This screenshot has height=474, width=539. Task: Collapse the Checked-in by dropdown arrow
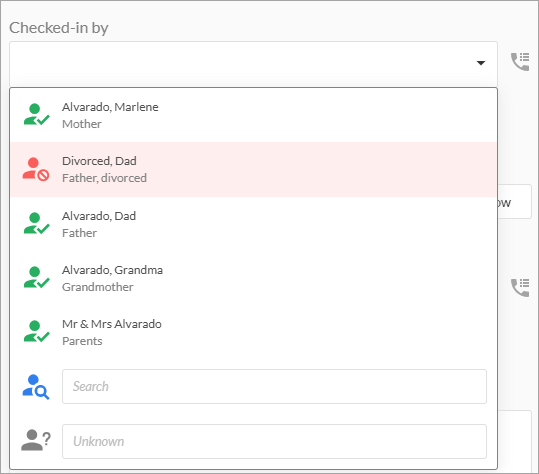pyautogui.click(x=481, y=63)
